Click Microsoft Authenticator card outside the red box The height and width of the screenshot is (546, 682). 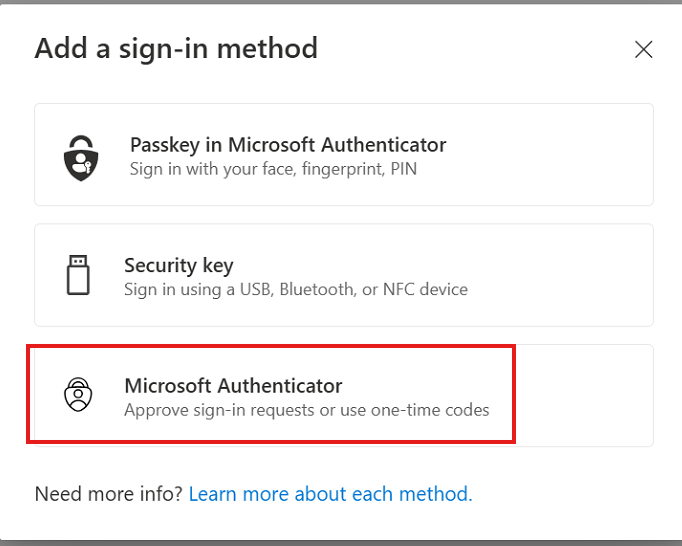coord(585,395)
